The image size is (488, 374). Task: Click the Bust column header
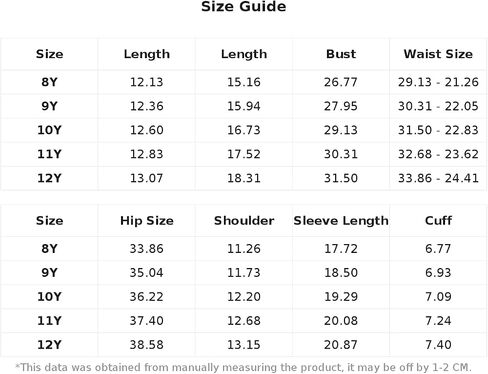coord(341,54)
